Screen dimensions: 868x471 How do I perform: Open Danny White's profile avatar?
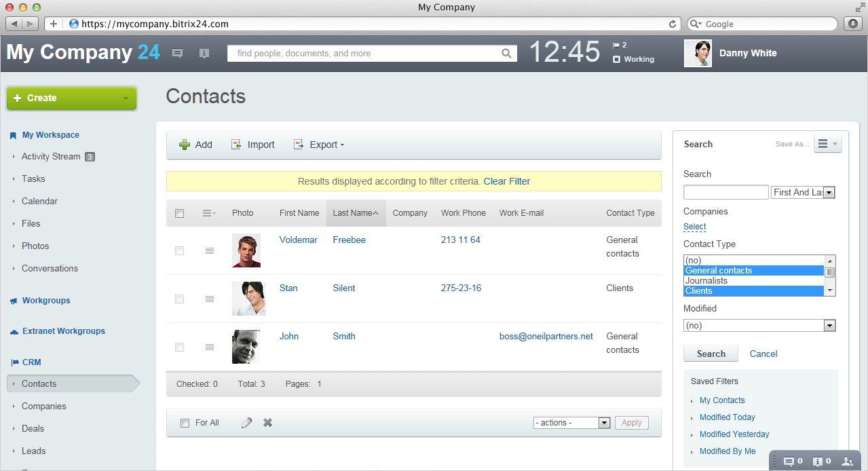pyautogui.click(x=698, y=54)
